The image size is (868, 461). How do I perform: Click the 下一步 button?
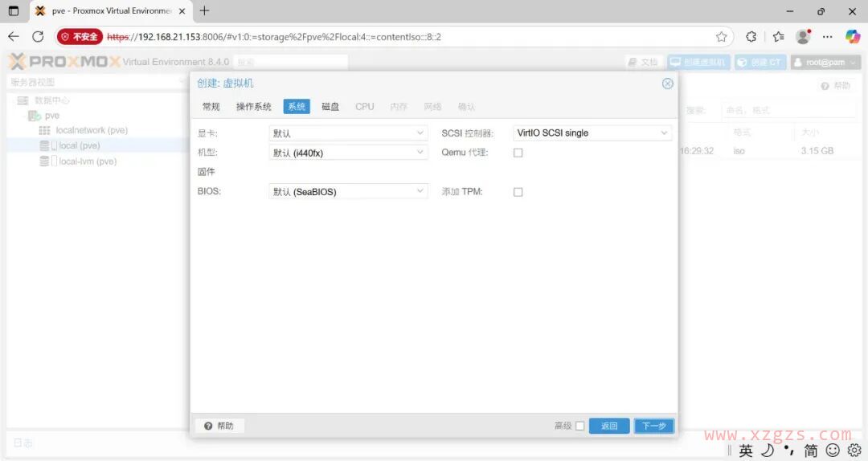tap(653, 426)
